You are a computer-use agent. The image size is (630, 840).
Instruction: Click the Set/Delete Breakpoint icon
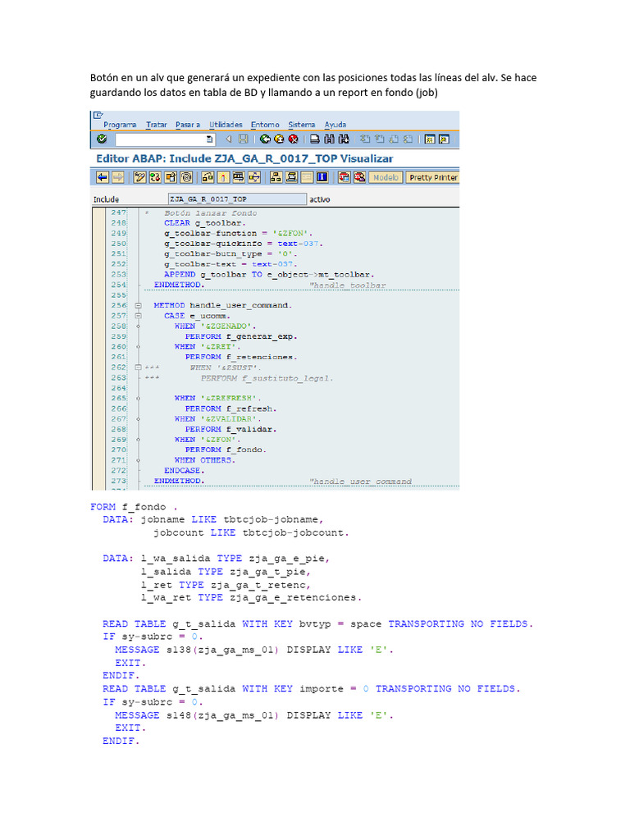tap(345, 177)
